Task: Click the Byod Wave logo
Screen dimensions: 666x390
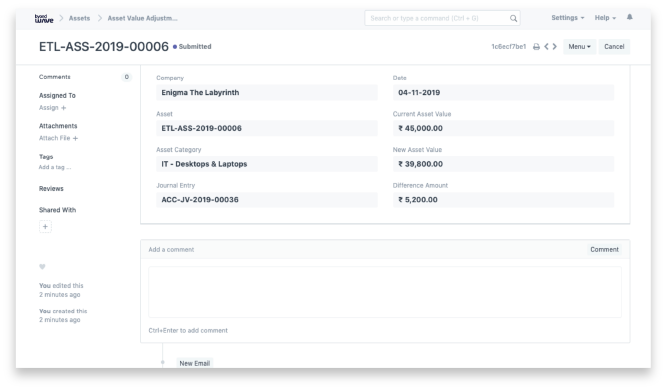Action: click(x=44, y=18)
